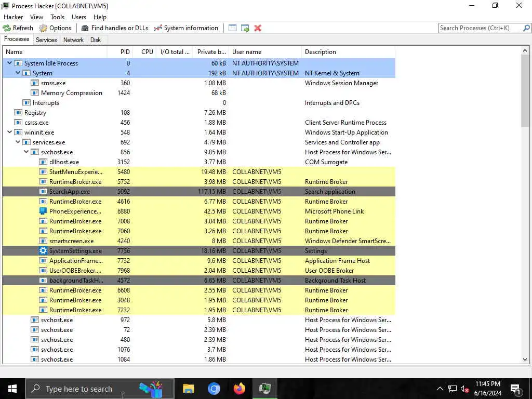Screen dimensions: 532x399
Task: Sort by the PID column header
Action: coord(120,52)
